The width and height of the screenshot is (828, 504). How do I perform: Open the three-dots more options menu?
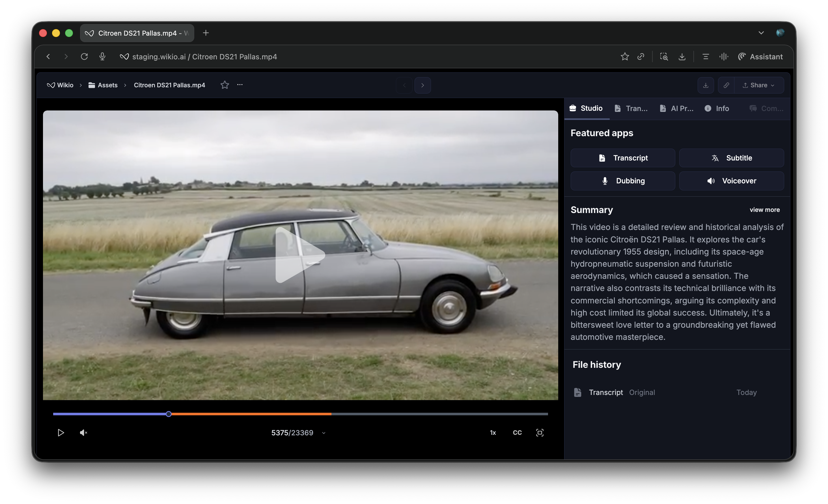pos(240,85)
